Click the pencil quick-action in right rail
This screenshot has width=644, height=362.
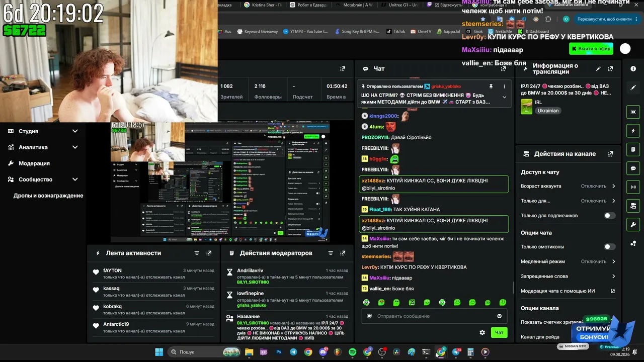(x=633, y=87)
